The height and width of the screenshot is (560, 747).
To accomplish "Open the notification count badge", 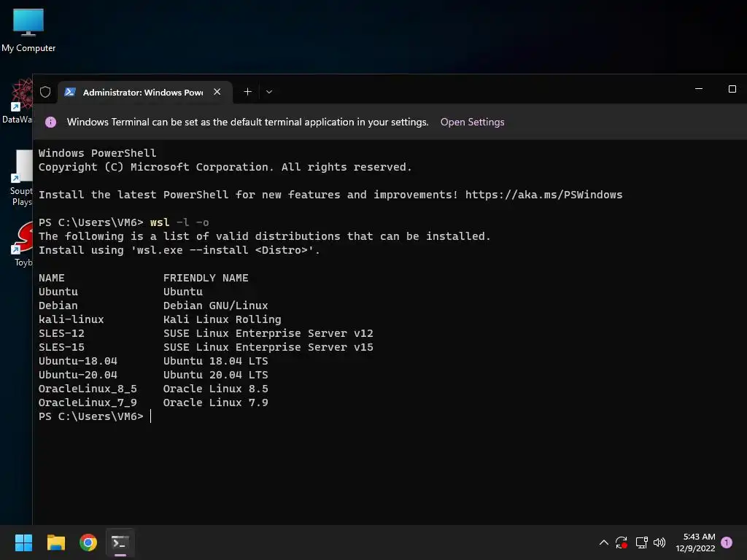I will (727, 542).
